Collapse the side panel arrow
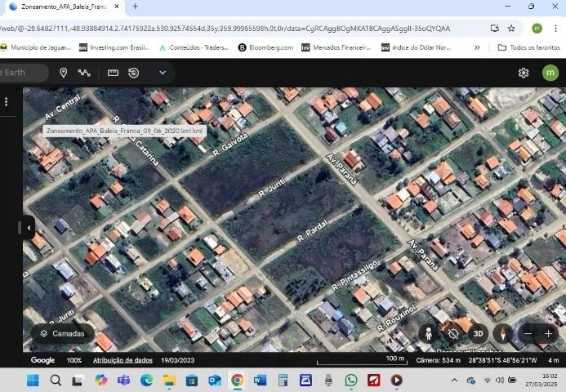This screenshot has height=392, width=566. point(29,228)
